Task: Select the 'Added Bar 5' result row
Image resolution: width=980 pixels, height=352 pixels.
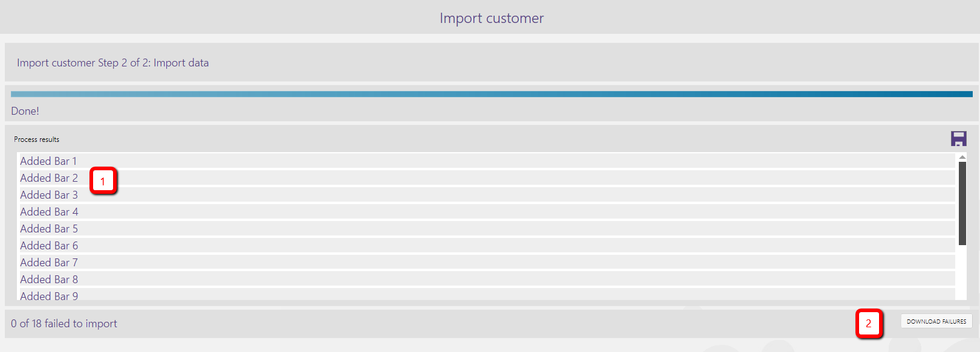Action: click(486, 229)
